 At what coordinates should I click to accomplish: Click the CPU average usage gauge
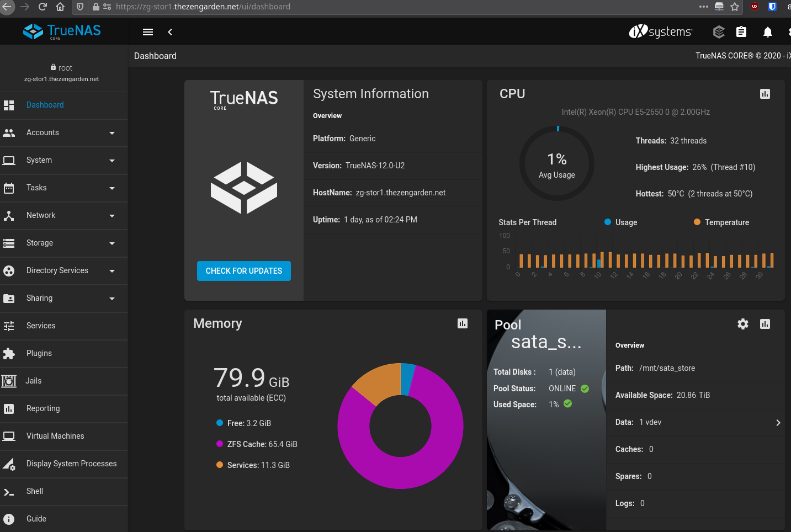[x=557, y=163]
